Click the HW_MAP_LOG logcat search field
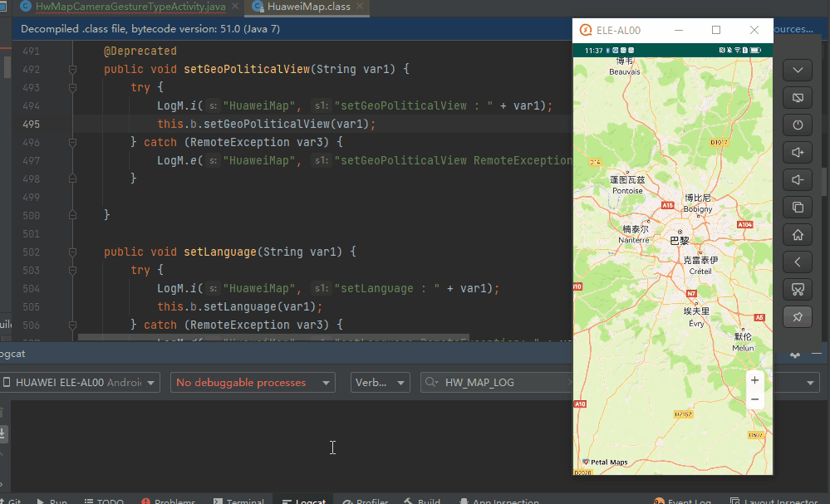 (x=498, y=383)
